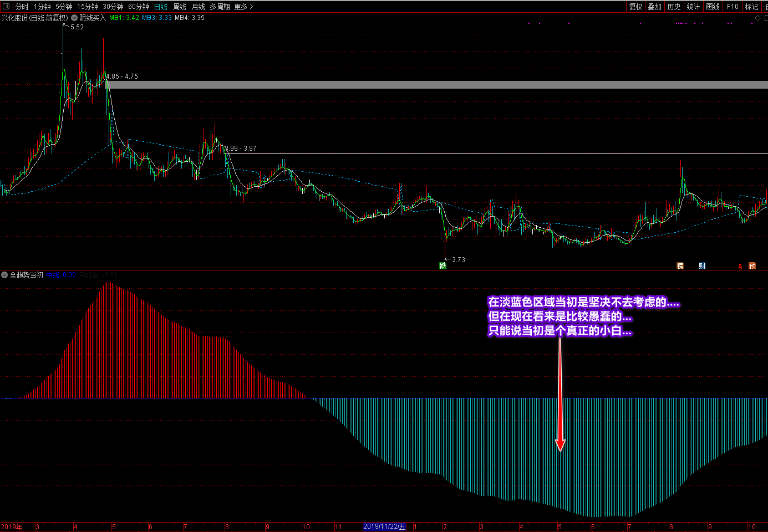768x532 pixels.
Task: Switch to the 周线 weekly period tab
Action: [x=180, y=7]
